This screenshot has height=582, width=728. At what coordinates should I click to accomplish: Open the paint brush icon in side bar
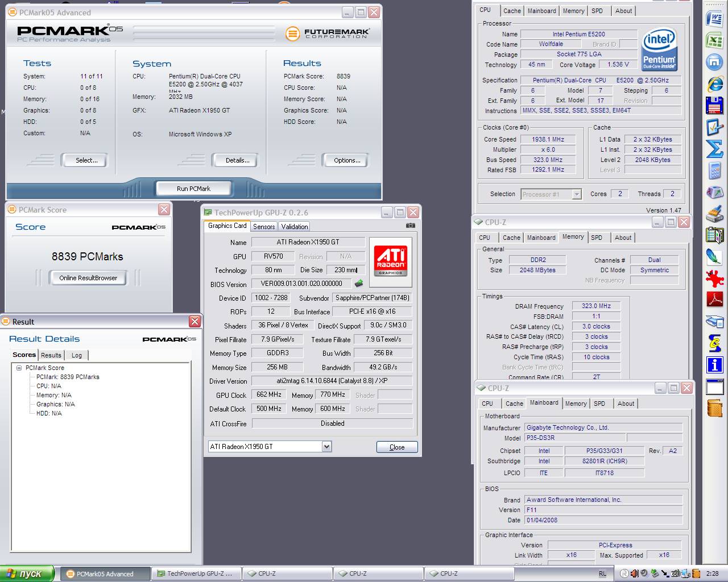714,214
